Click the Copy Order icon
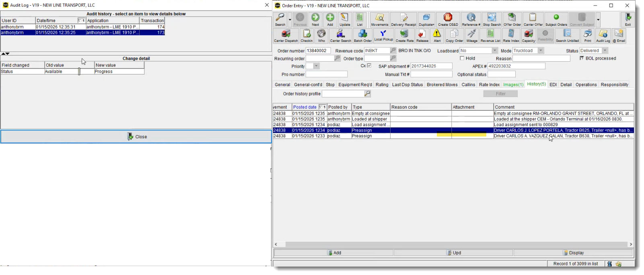The image size is (644, 275). coord(454,35)
